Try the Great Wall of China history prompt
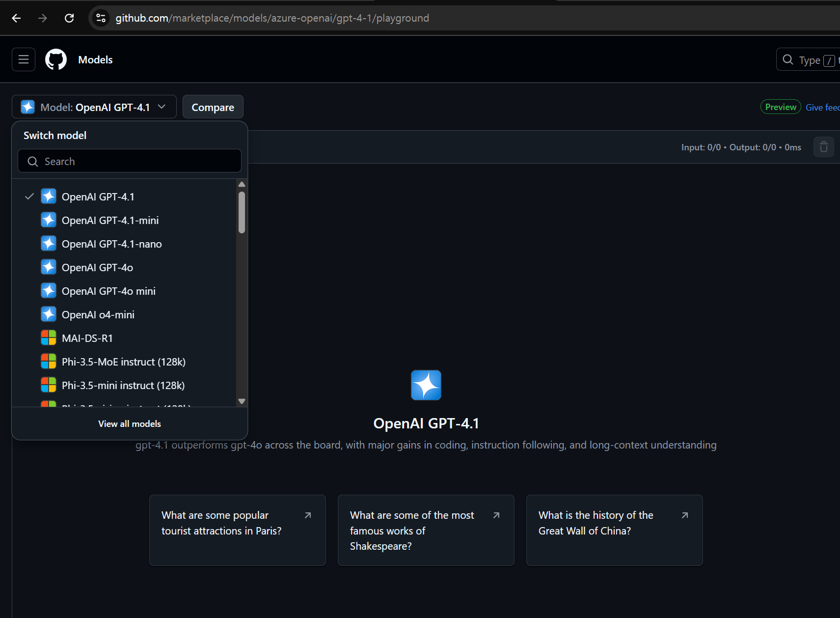 point(615,530)
